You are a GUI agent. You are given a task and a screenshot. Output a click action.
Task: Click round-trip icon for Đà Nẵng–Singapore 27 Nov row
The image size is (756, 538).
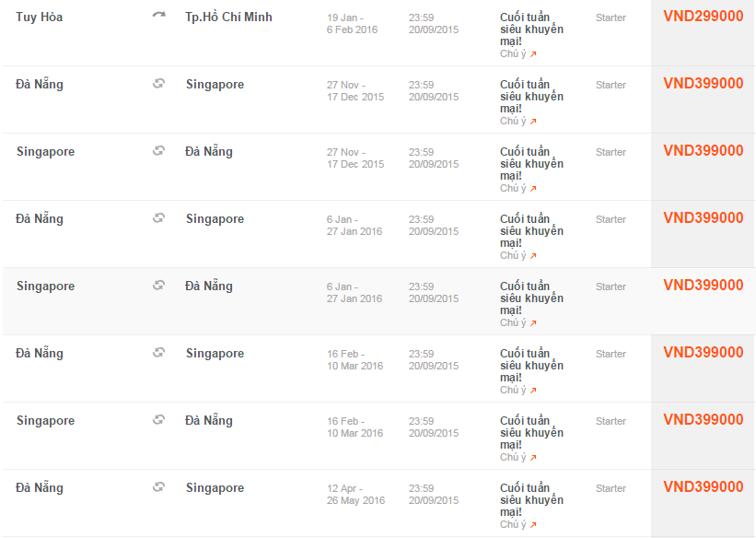pos(158,84)
